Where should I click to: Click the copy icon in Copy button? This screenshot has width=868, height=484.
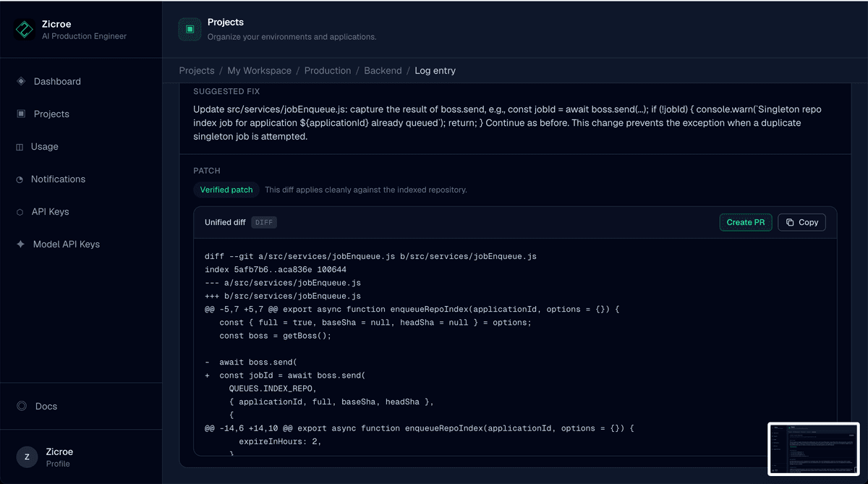pyautogui.click(x=790, y=222)
